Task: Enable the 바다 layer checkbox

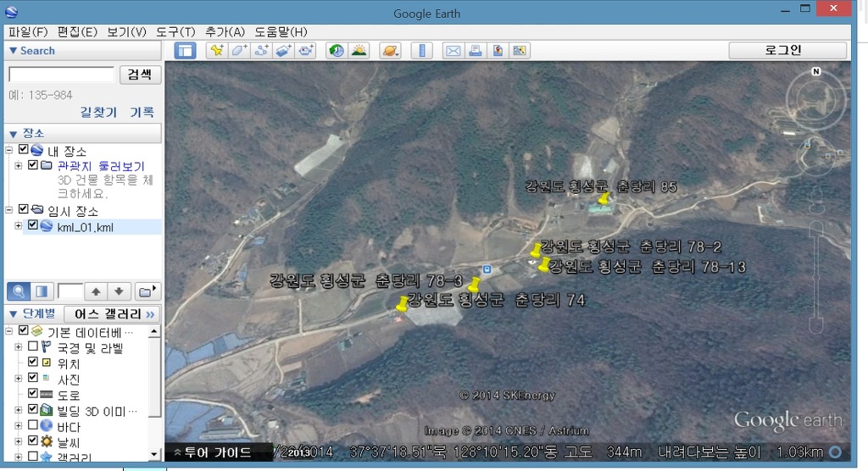Action: point(33,425)
